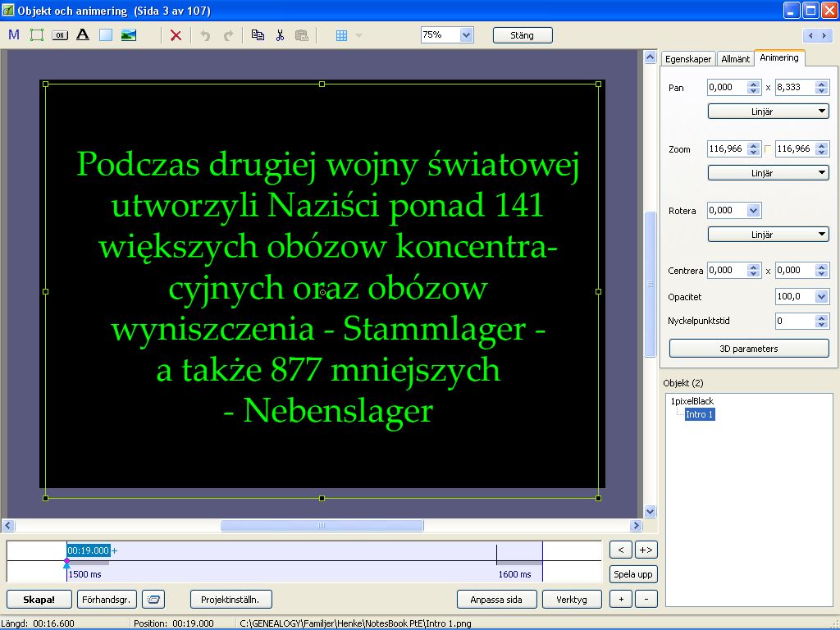The width and height of the screenshot is (840, 630).
Task: Click the 3D parameters button
Action: 749,349
